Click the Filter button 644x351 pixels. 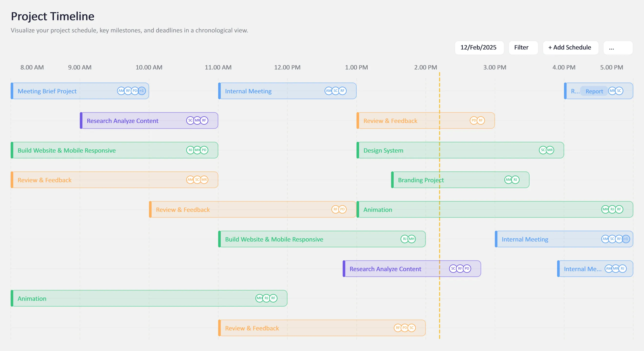coord(523,48)
